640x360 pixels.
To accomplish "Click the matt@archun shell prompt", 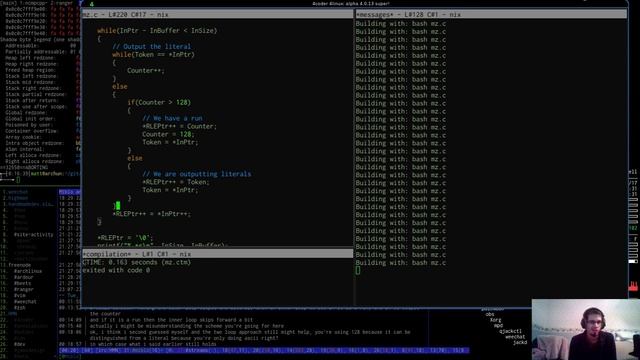I will coord(46,173).
